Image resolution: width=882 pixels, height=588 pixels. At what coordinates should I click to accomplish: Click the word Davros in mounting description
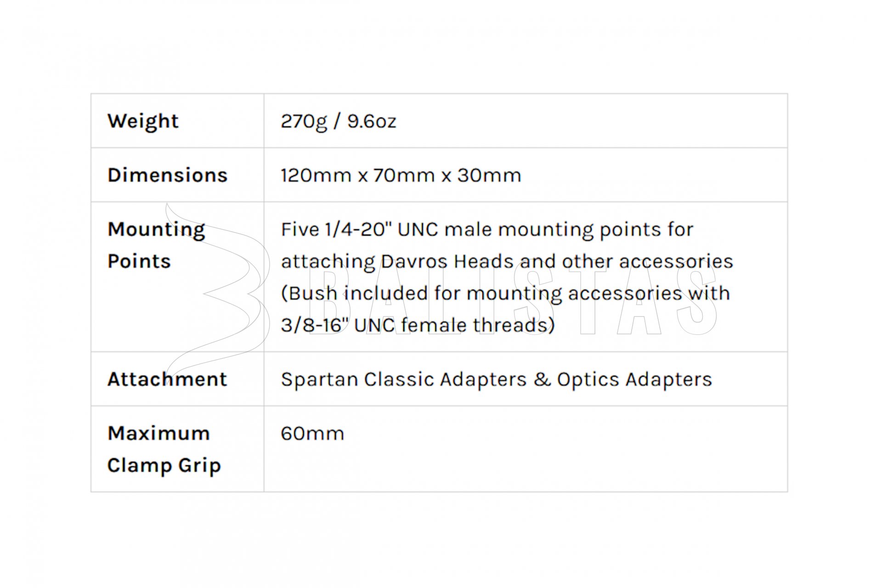(x=414, y=261)
